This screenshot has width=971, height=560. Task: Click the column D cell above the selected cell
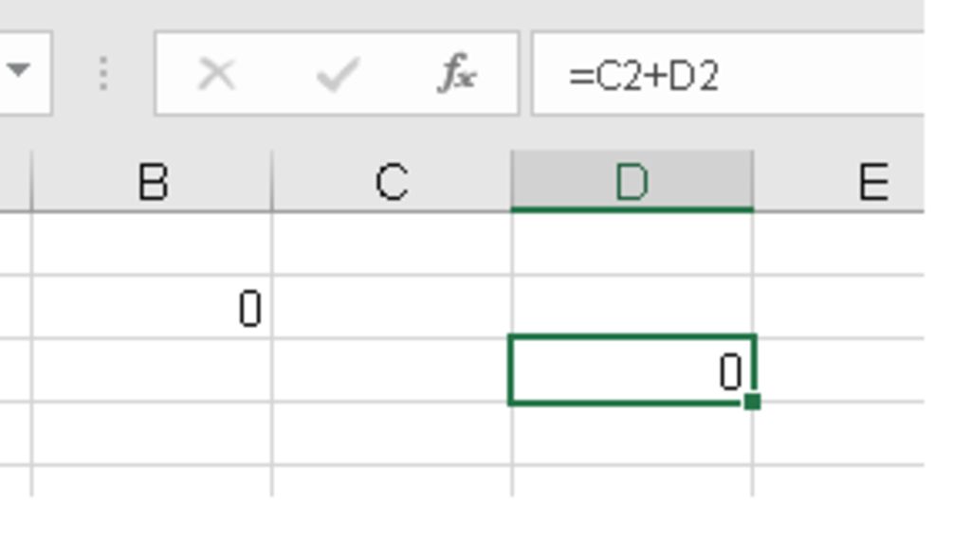click(x=632, y=308)
